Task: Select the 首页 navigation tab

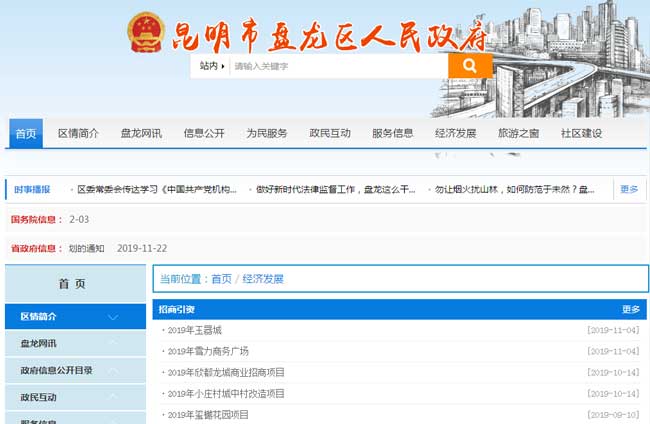Action: click(x=26, y=133)
